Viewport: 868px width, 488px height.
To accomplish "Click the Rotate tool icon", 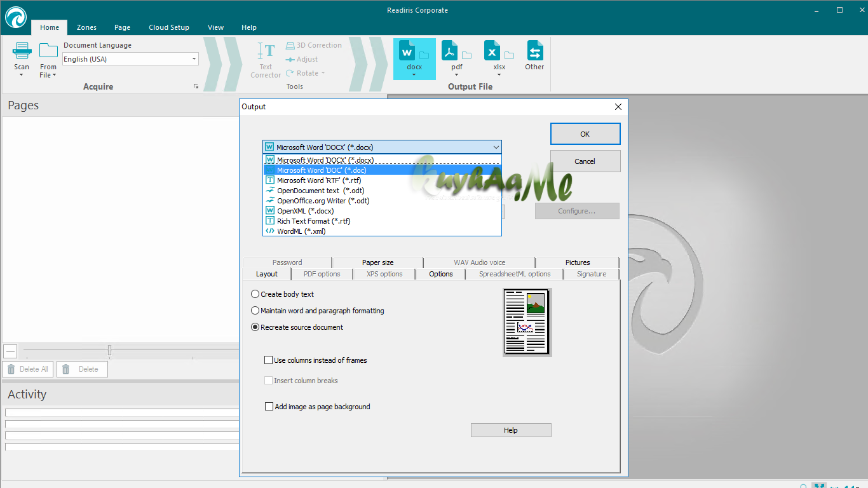I will (290, 73).
